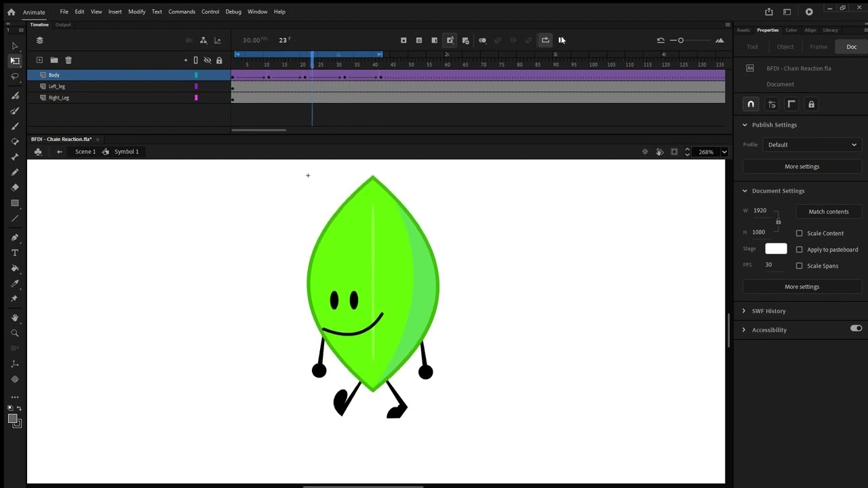Reset timeline zoom to default
The image size is (868, 488).
pos(660,41)
